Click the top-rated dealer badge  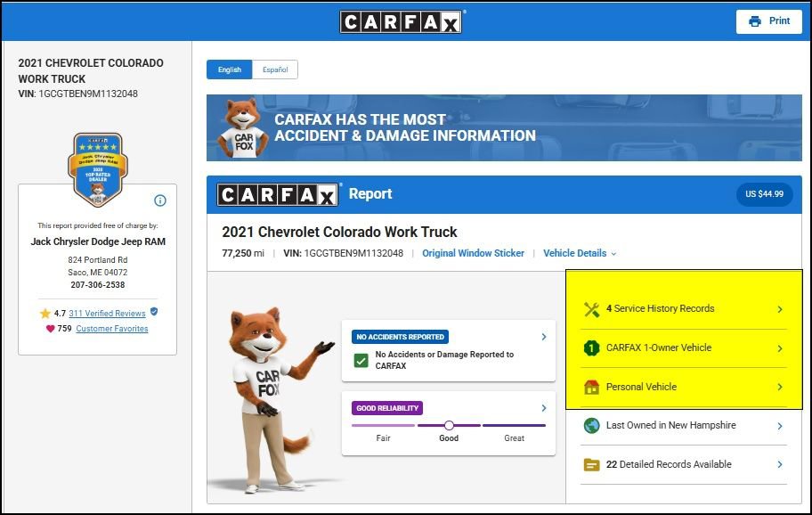[98, 169]
